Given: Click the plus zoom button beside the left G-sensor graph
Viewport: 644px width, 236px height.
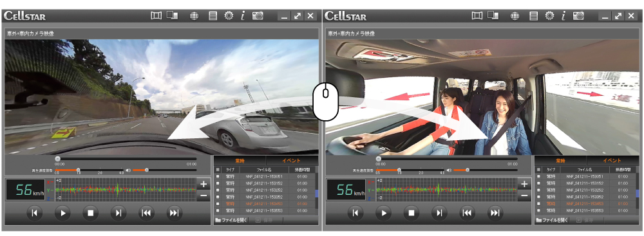Looking at the screenshot, I should (204, 185).
